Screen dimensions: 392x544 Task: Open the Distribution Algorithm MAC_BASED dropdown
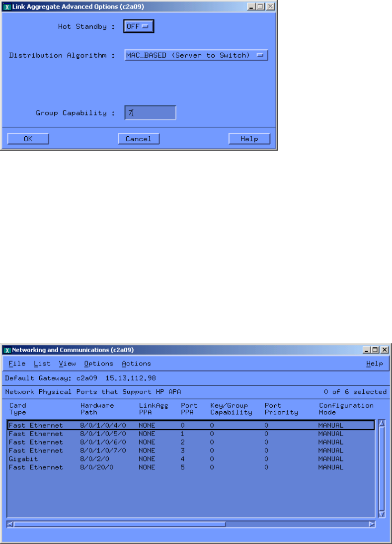[x=196, y=55]
